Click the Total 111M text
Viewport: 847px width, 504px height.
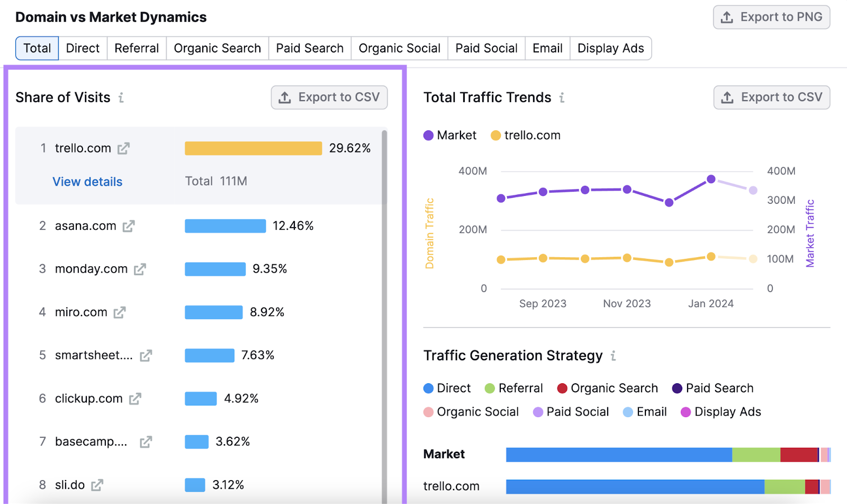(216, 182)
